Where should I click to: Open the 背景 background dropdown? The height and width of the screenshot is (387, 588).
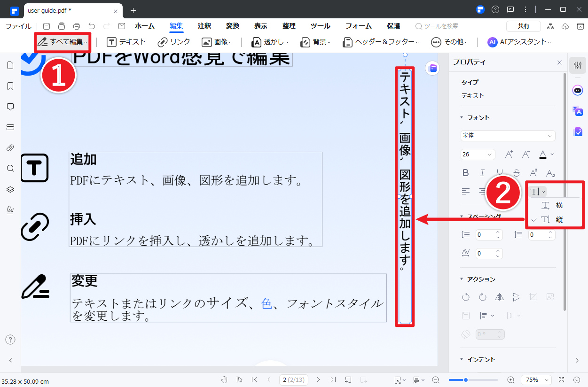click(315, 42)
